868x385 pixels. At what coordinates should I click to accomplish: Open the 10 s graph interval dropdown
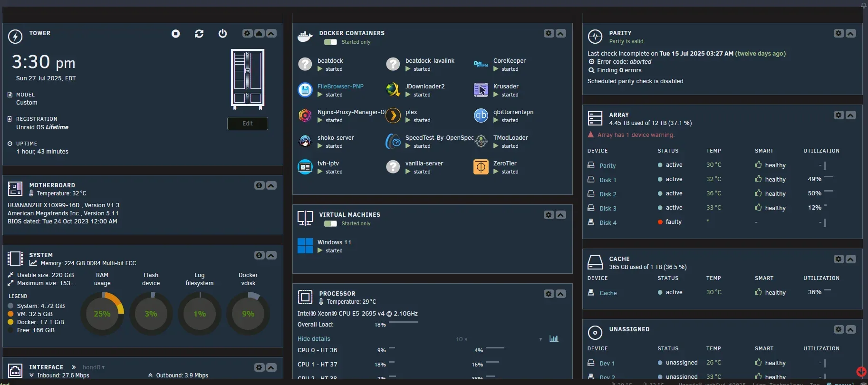pyautogui.click(x=499, y=339)
